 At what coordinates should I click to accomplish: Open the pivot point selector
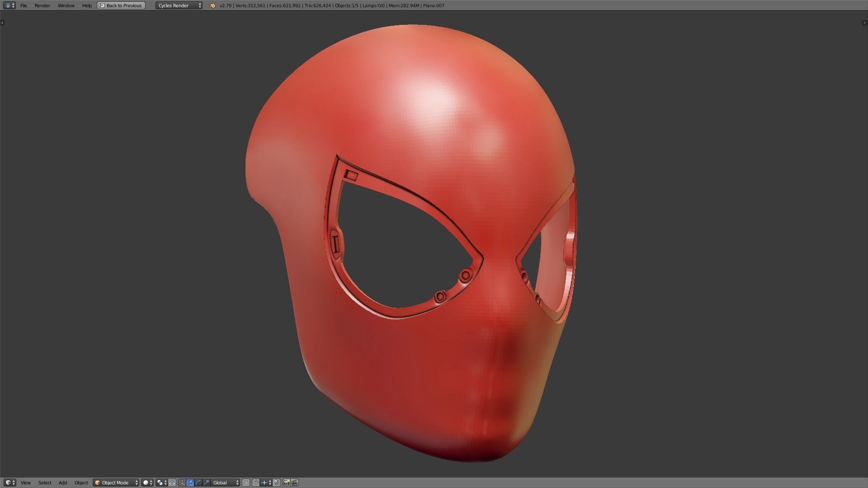161,483
